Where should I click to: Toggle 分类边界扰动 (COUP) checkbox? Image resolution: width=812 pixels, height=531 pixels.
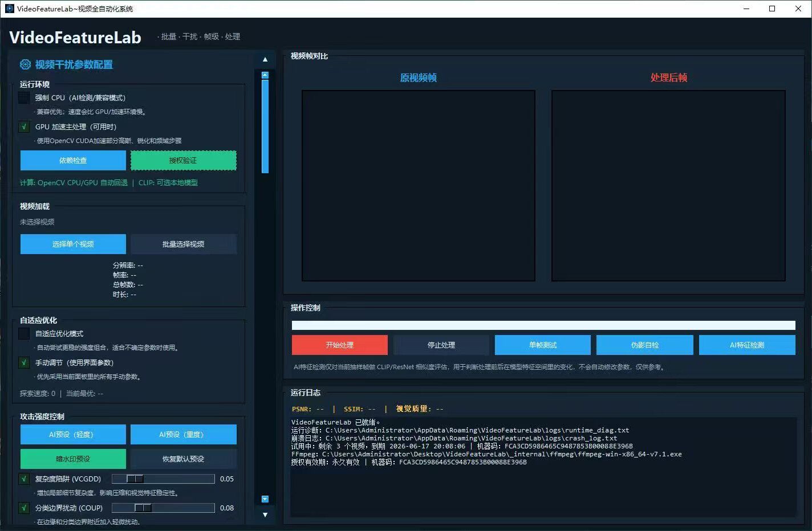24,508
